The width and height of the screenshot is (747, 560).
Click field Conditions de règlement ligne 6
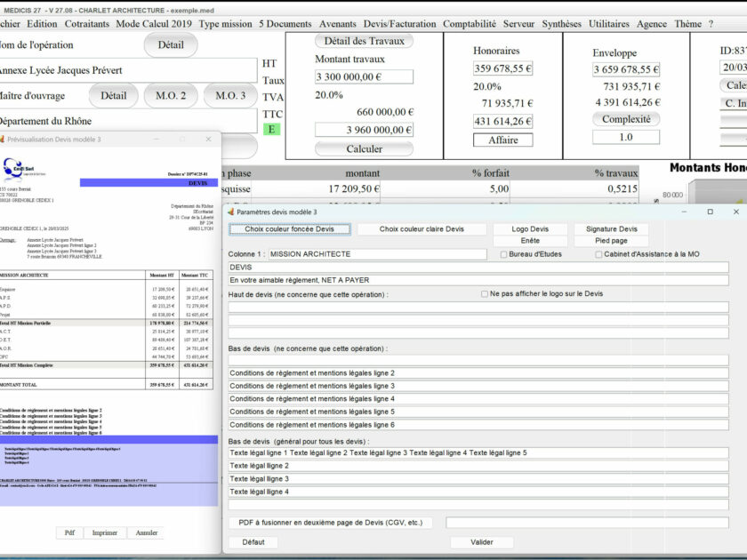tap(478, 425)
